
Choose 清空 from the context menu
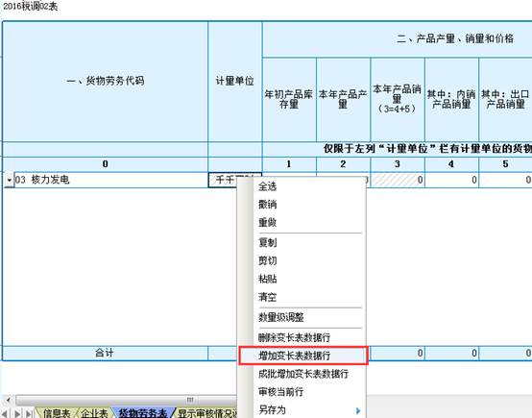[267, 297]
